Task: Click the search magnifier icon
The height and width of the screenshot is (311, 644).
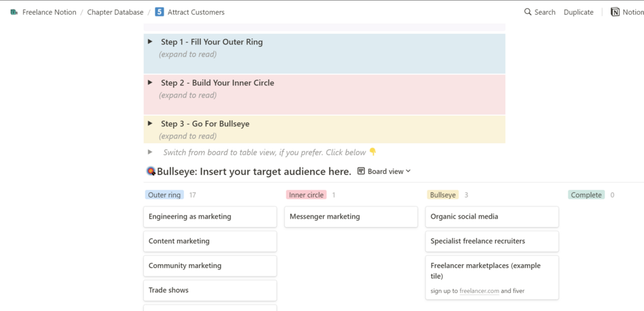Action: pyautogui.click(x=528, y=12)
